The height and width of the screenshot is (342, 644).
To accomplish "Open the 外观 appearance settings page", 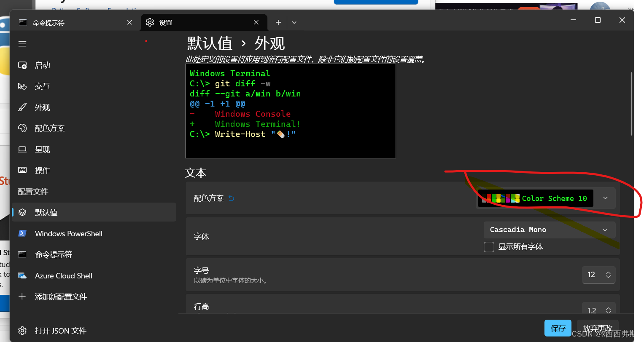I will tap(94, 107).
